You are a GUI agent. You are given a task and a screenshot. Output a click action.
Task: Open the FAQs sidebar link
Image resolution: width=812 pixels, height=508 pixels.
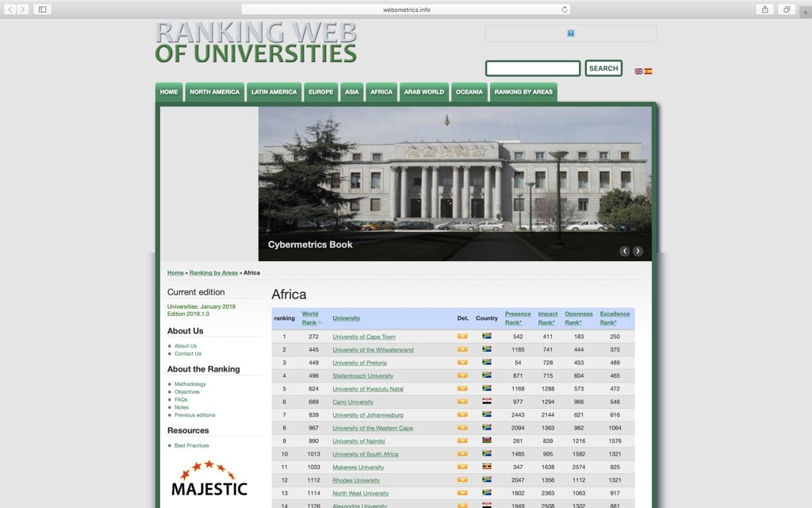(181, 400)
